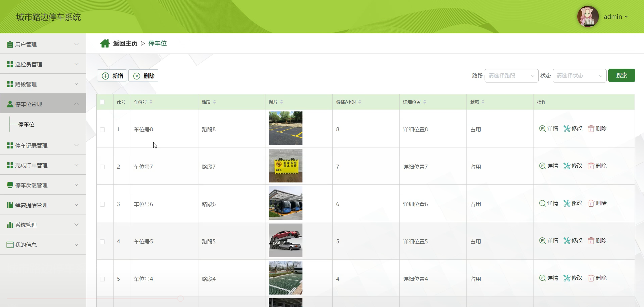Open the 完成订单管理 menu

(43, 165)
